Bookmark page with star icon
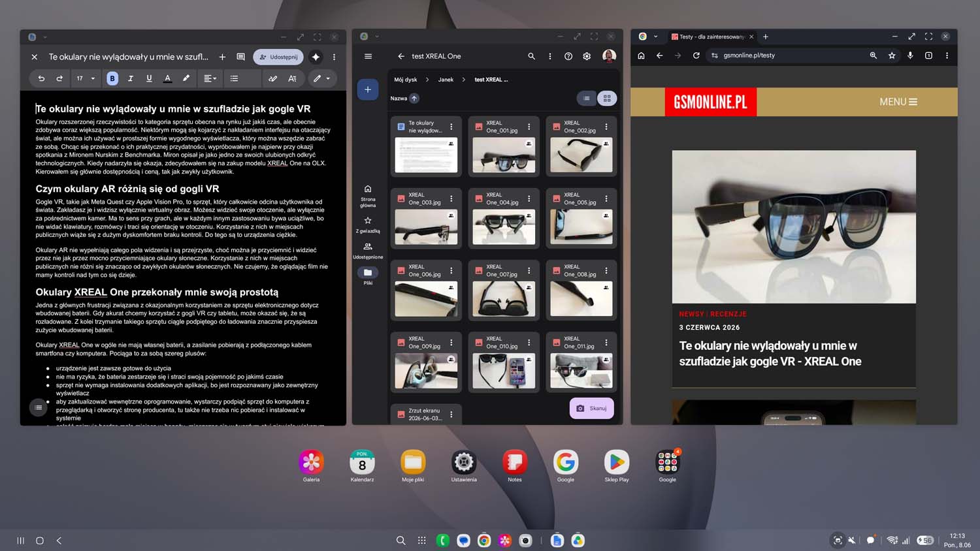The image size is (980, 551). click(x=891, y=55)
